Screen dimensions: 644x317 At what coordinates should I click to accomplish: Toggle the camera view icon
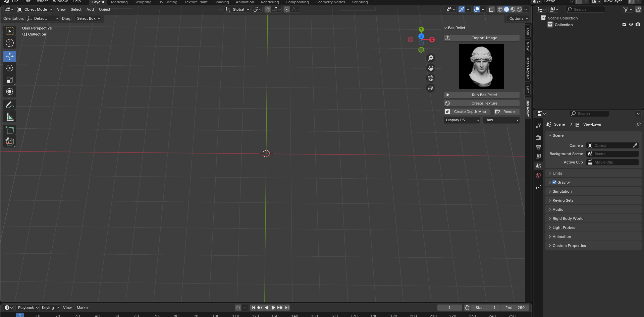click(431, 78)
